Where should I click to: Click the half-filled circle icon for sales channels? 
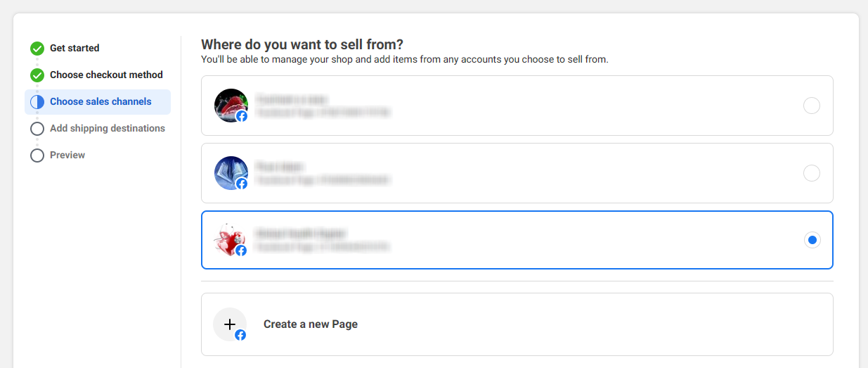click(37, 102)
